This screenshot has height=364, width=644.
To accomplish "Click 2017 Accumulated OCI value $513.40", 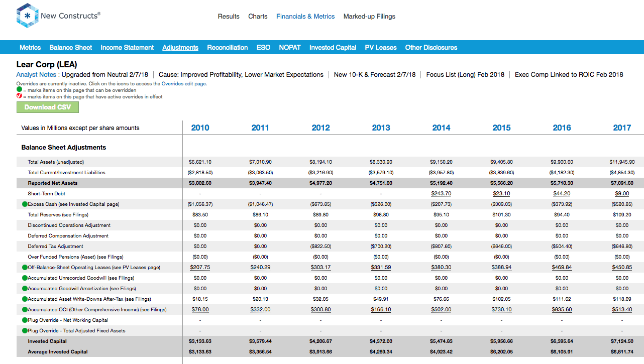I will pyautogui.click(x=622, y=310).
